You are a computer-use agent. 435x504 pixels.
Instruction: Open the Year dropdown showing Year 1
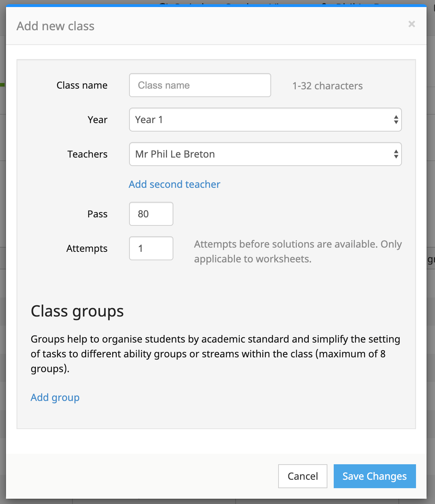(265, 120)
